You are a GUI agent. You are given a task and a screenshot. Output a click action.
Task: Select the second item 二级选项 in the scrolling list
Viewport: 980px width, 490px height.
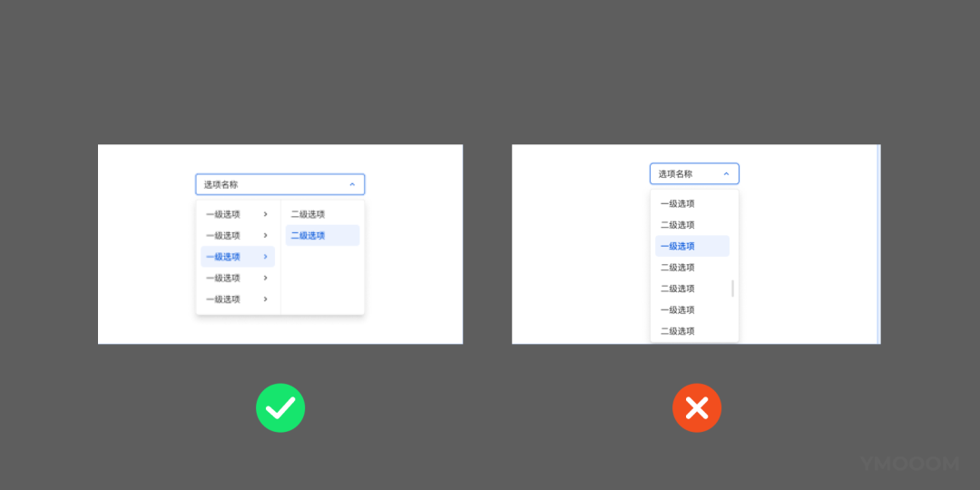point(678,225)
